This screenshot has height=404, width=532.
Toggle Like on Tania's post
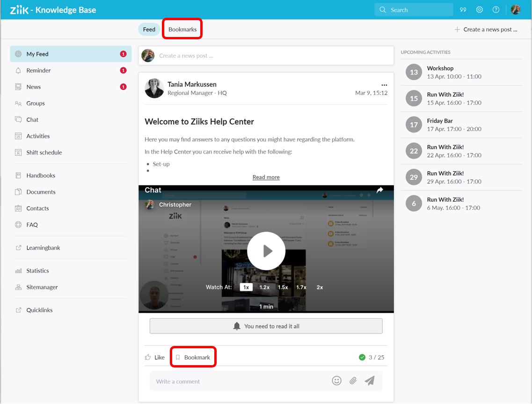pyautogui.click(x=155, y=357)
